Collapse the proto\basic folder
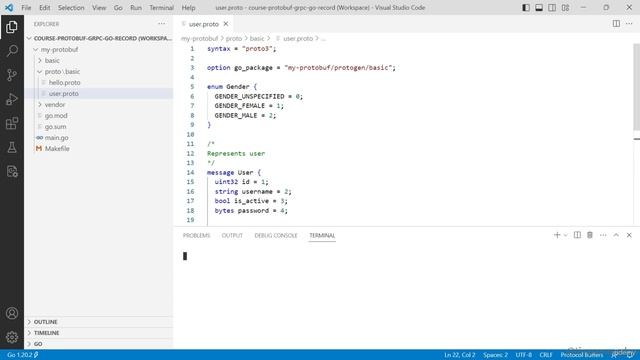 click(x=98, y=71)
